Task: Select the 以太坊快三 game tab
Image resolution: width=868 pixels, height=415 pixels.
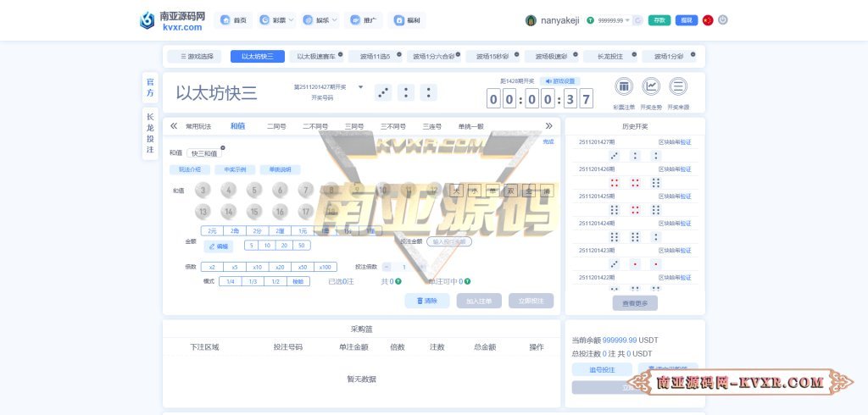Action: click(x=258, y=57)
